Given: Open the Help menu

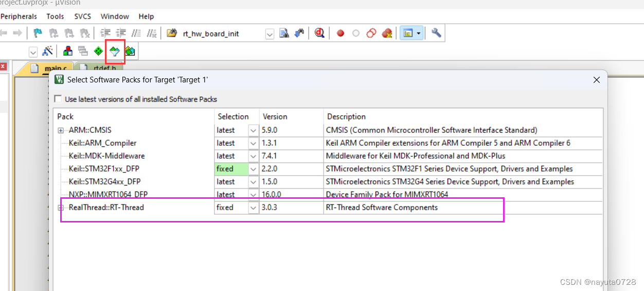Looking at the screenshot, I should [146, 16].
